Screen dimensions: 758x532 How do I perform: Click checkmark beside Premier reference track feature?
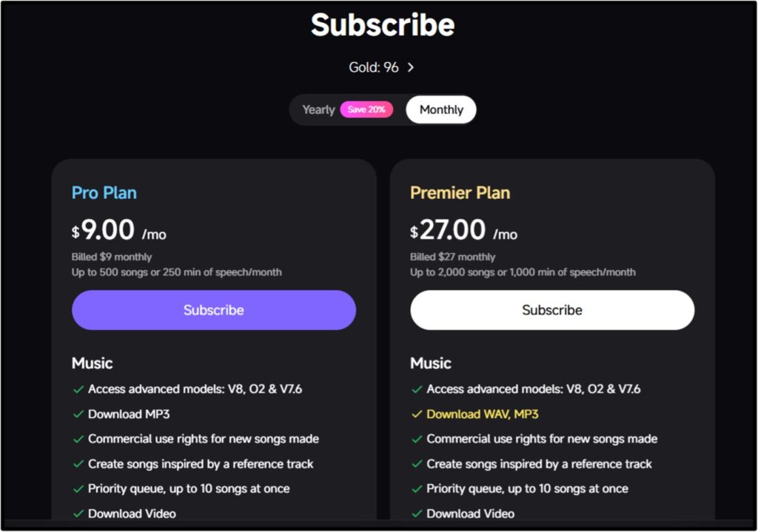417,464
